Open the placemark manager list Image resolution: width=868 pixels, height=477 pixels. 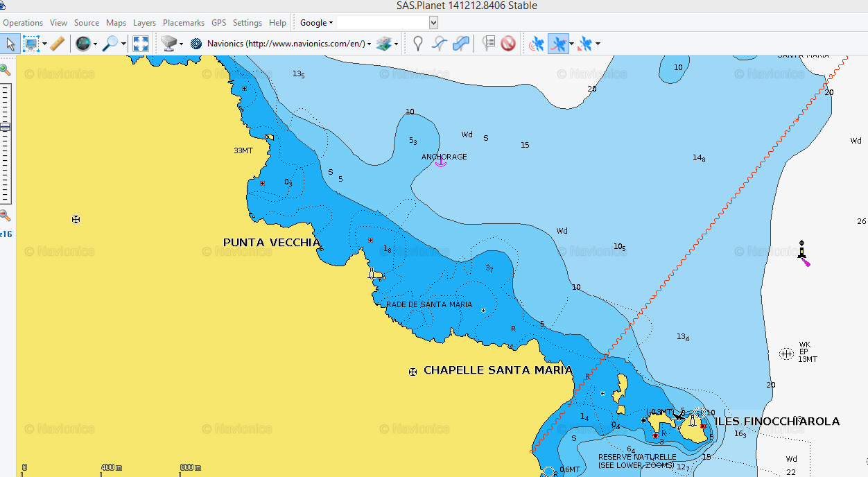pyautogui.click(x=489, y=44)
